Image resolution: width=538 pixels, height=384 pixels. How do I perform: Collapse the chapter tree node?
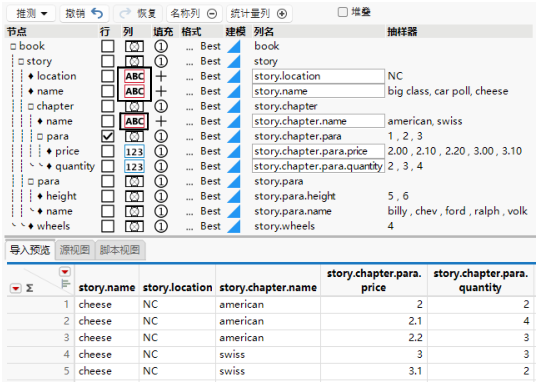31,106
